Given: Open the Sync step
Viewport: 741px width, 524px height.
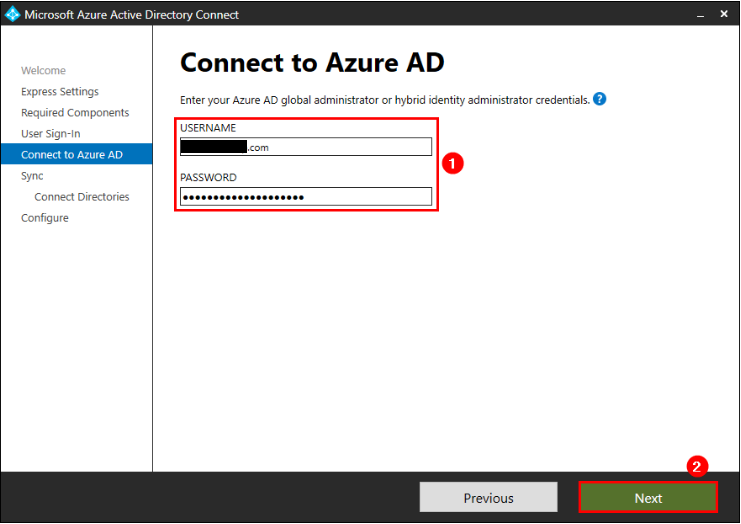Looking at the screenshot, I should (x=32, y=176).
